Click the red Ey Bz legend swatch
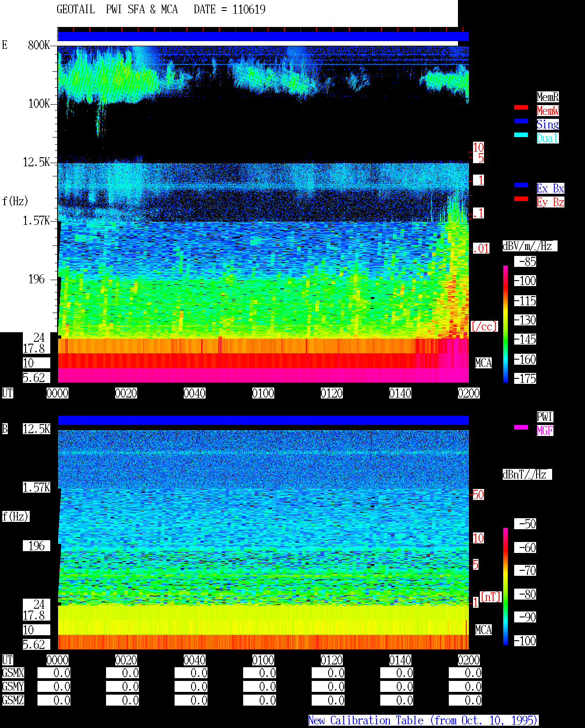Viewport: 585px width, 728px height. pyautogui.click(x=521, y=199)
